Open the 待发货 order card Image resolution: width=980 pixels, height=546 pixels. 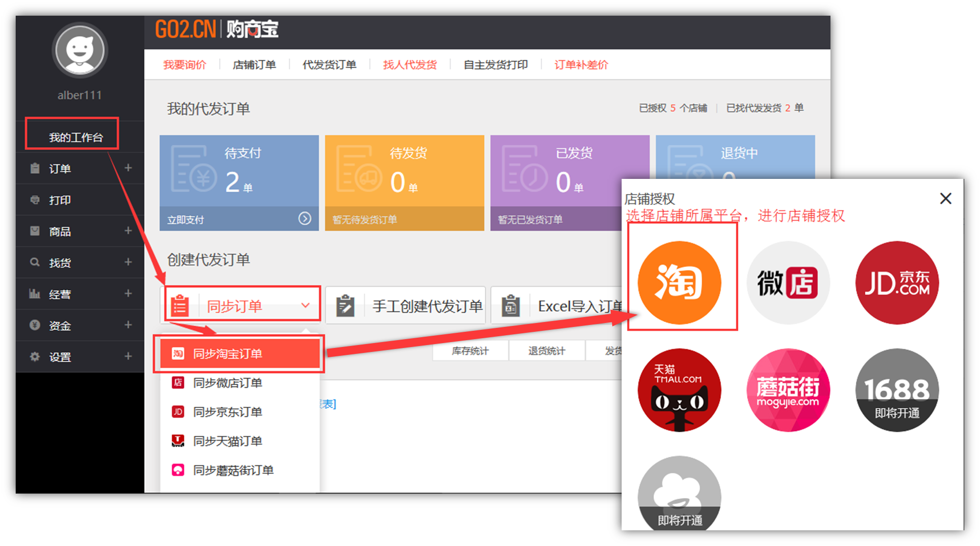point(404,183)
